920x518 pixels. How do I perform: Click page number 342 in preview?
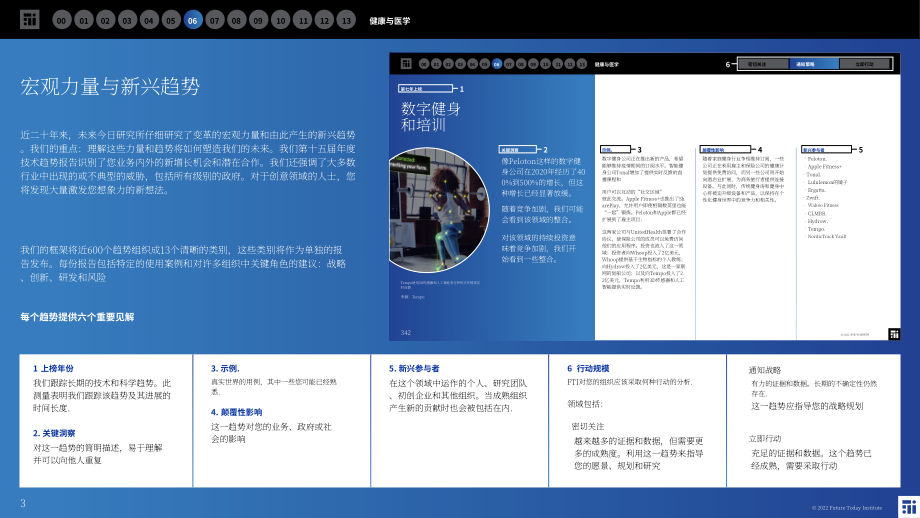[405, 333]
